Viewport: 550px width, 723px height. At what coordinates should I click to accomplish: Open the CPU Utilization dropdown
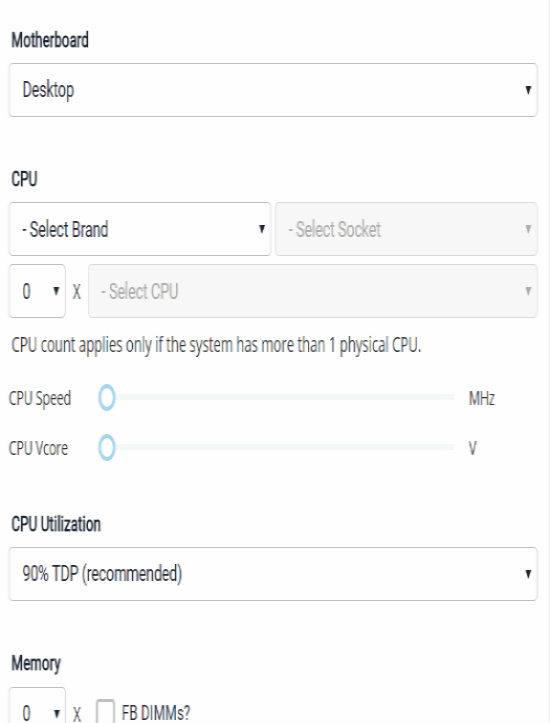[273, 574]
